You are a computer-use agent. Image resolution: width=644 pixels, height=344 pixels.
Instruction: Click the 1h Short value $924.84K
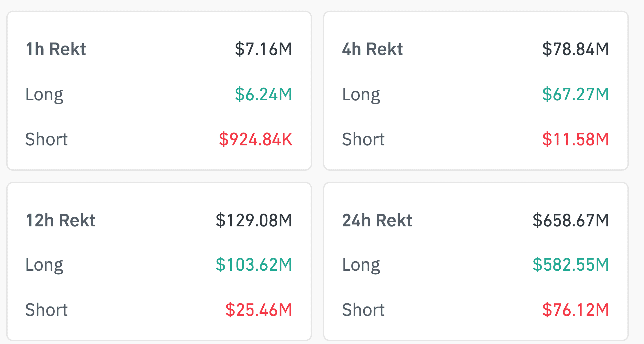[256, 139]
